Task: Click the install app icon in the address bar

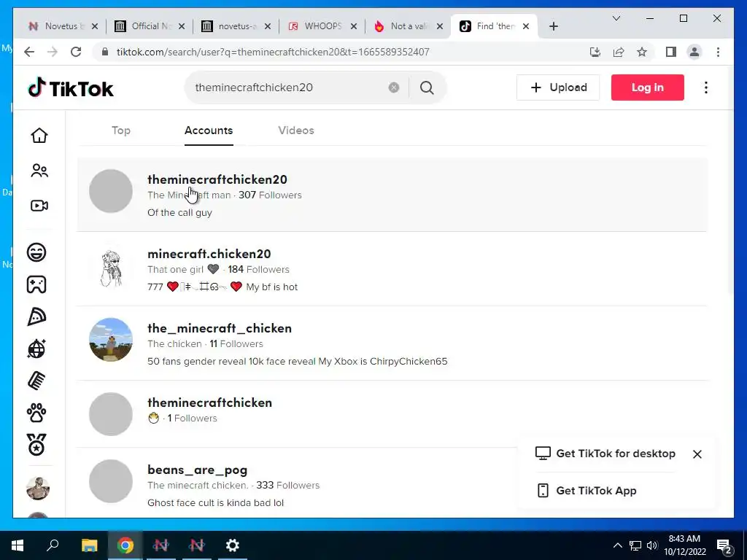Action: [x=595, y=52]
